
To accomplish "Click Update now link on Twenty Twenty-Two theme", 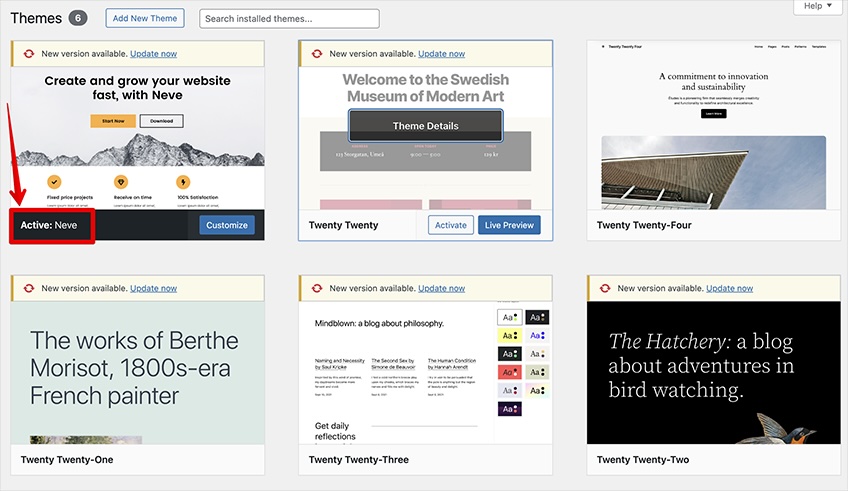I will pos(730,288).
